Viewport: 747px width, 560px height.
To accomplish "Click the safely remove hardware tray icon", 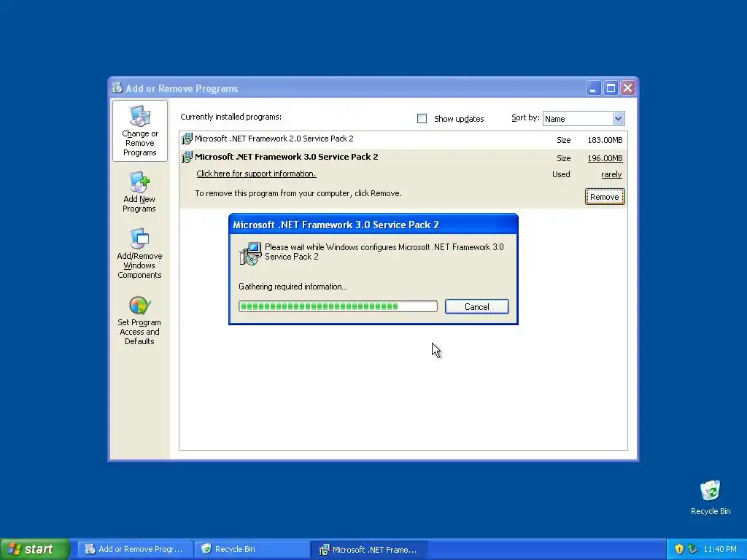I will (692, 549).
